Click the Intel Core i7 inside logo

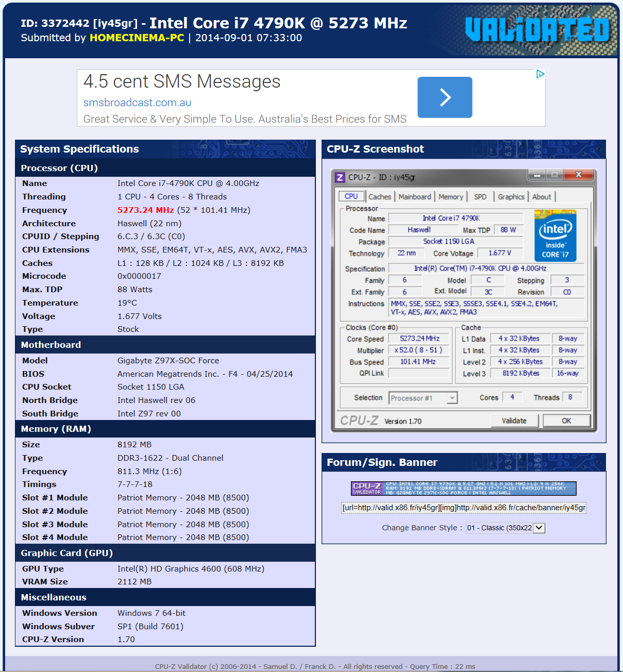(x=555, y=236)
